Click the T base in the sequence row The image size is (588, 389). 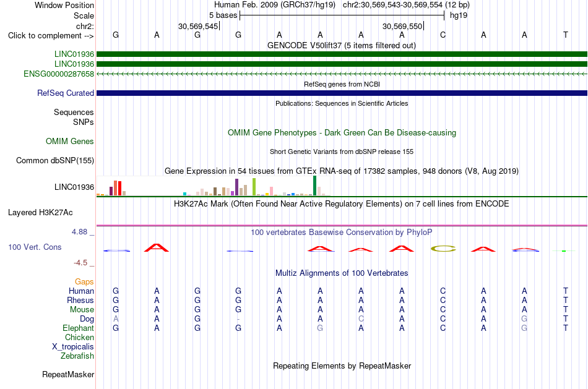(566, 35)
